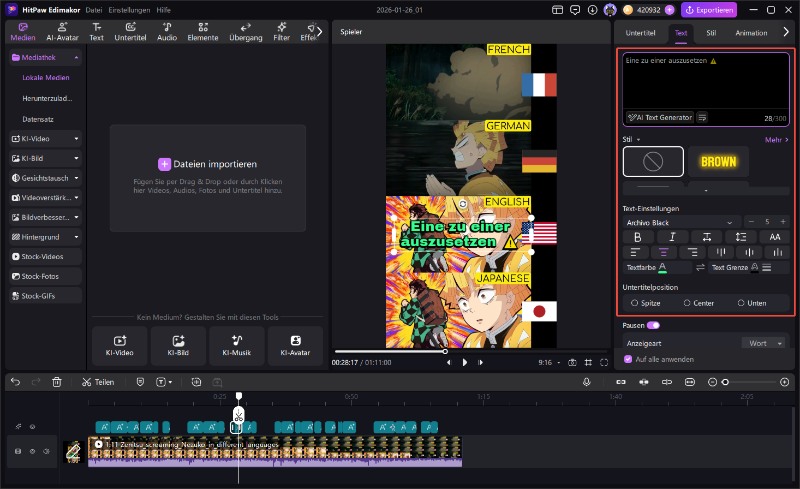
Task: Click the microphone voice-over icon
Action: pyautogui.click(x=586, y=382)
